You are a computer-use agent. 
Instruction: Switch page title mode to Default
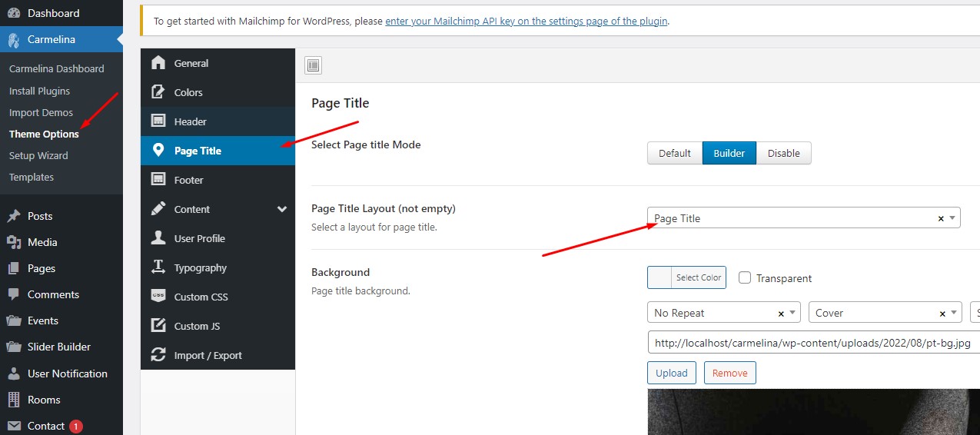674,153
